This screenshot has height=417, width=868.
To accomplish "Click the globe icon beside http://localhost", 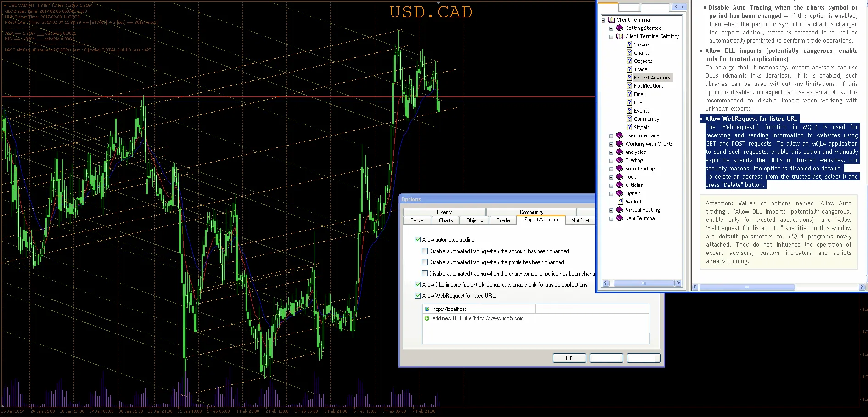I will coord(427,309).
